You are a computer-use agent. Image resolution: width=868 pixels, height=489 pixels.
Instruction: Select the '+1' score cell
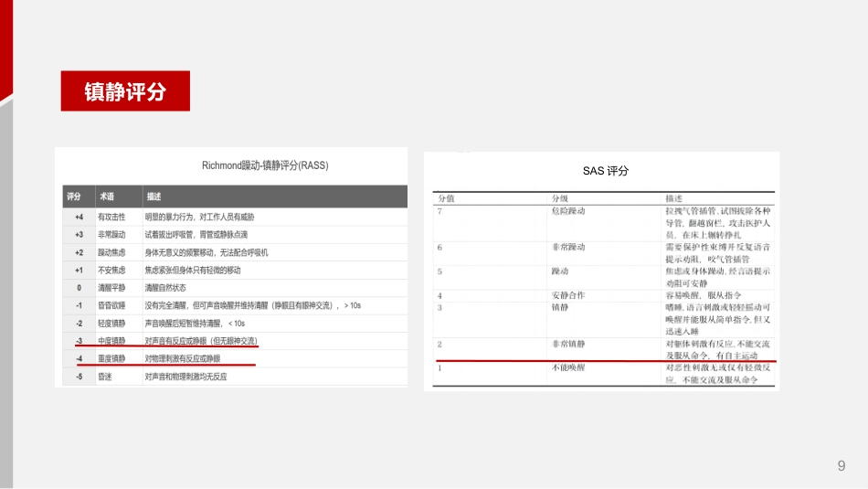(x=79, y=271)
